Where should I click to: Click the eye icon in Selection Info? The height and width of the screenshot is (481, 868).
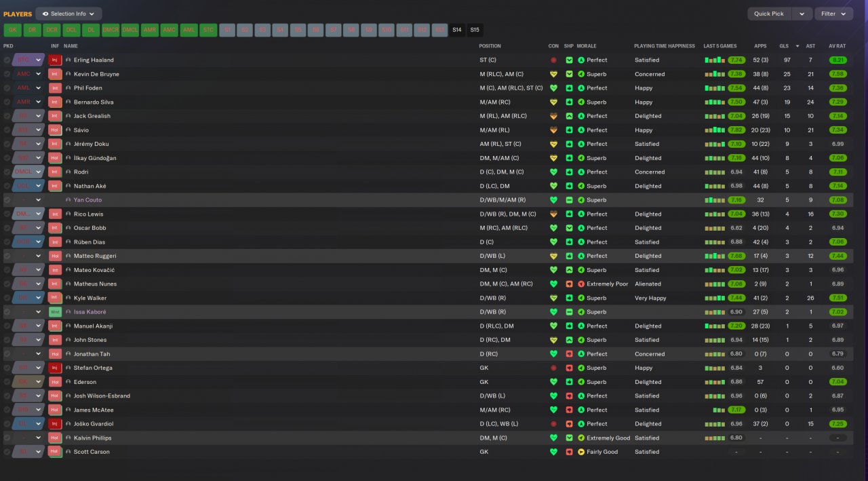[45, 14]
